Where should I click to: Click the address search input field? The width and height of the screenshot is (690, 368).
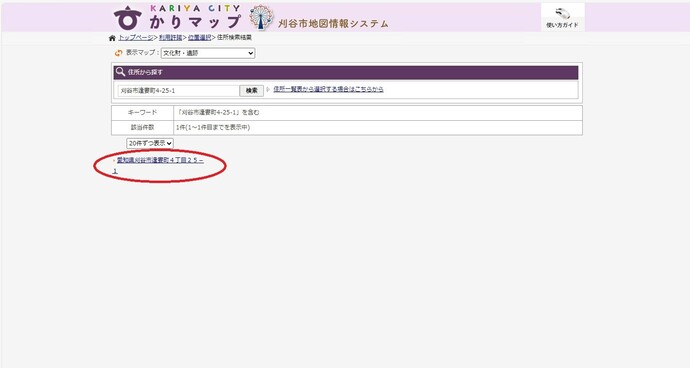pos(178,91)
